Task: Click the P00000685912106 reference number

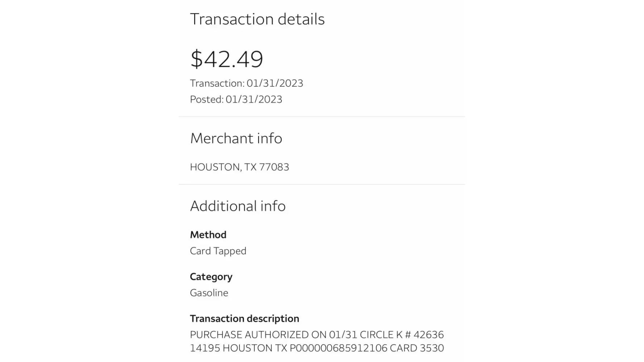Action: click(338, 348)
